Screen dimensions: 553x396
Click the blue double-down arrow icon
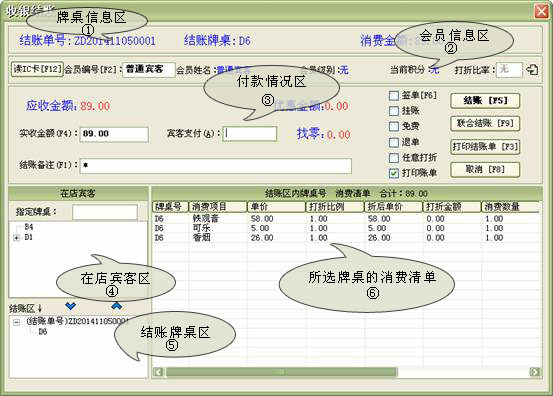click(x=71, y=306)
